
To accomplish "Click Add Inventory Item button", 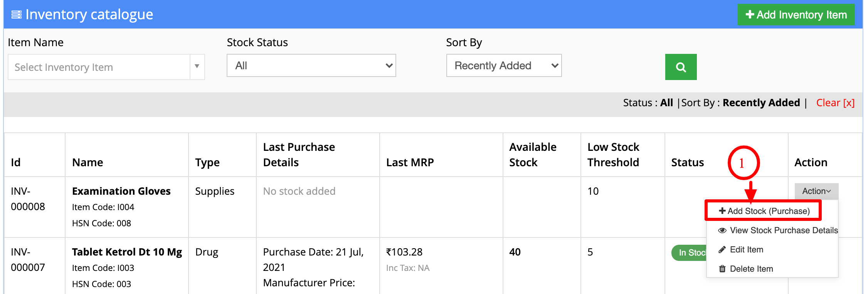I will (796, 15).
